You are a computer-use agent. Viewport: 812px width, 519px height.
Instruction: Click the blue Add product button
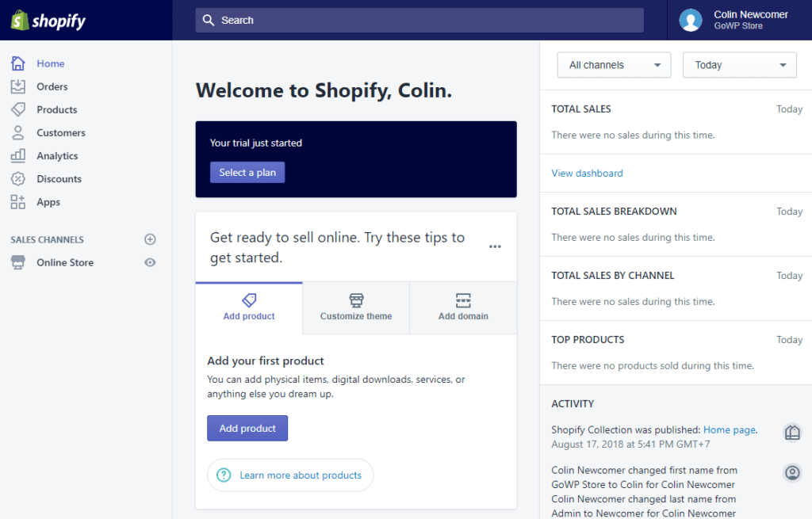click(x=247, y=428)
